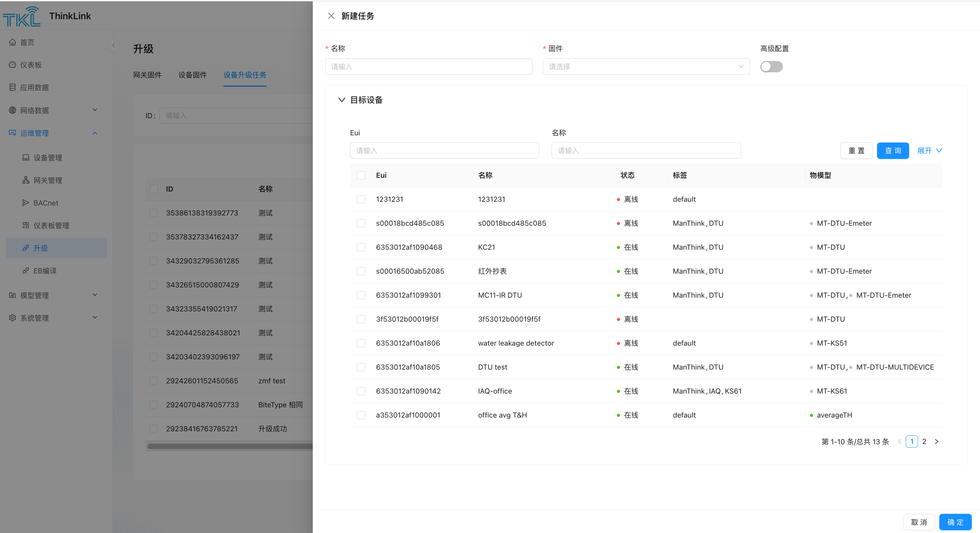This screenshot has width=980, height=533.
Task: Select all devices with the header checkbox
Action: point(361,175)
